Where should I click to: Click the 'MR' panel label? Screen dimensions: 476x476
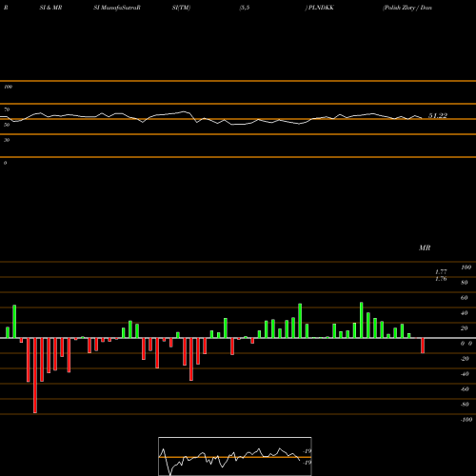pos(425,248)
